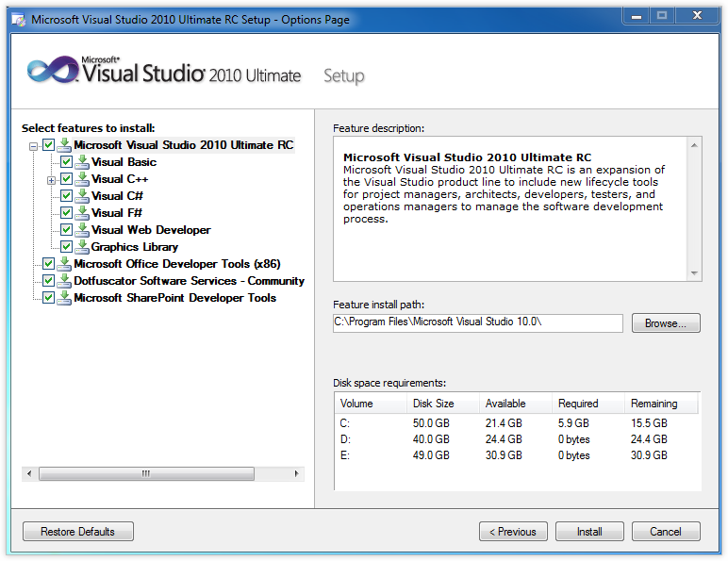The height and width of the screenshot is (561, 728).
Task: Toggle the Visual C++ checkbox
Action: [66, 179]
